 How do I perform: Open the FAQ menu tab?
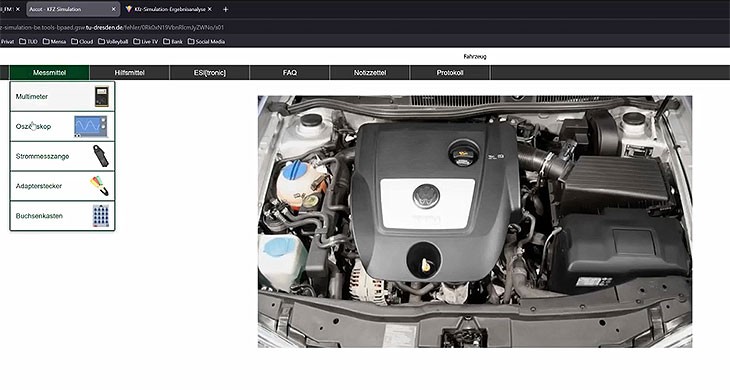click(x=290, y=73)
